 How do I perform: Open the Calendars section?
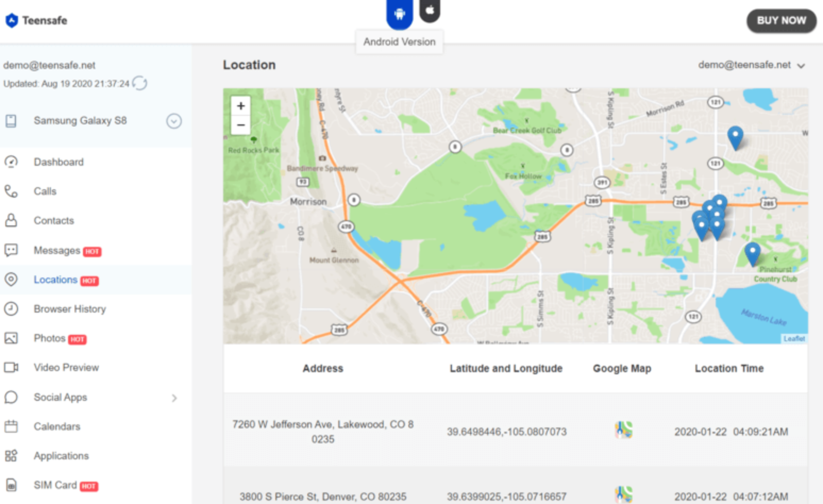57,426
